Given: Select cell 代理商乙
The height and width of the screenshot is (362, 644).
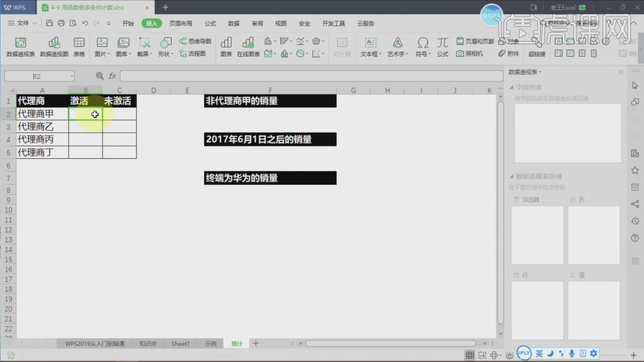Looking at the screenshot, I should [x=42, y=126].
